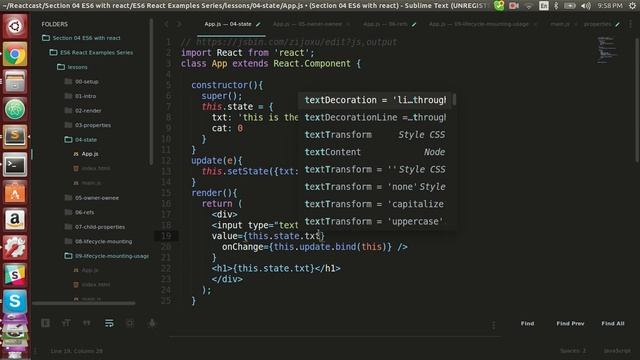
Task: Go to previous tab with left arrow
Action: coord(167,24)
